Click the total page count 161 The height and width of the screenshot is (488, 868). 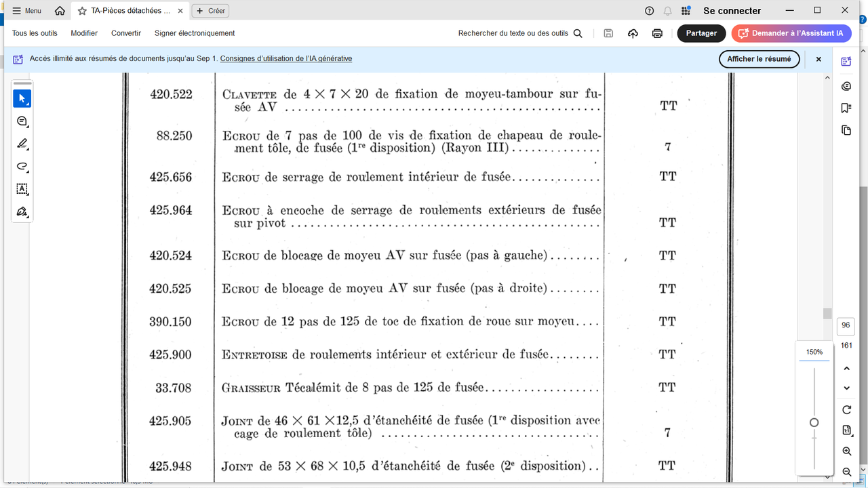click(x=846, y=346)
